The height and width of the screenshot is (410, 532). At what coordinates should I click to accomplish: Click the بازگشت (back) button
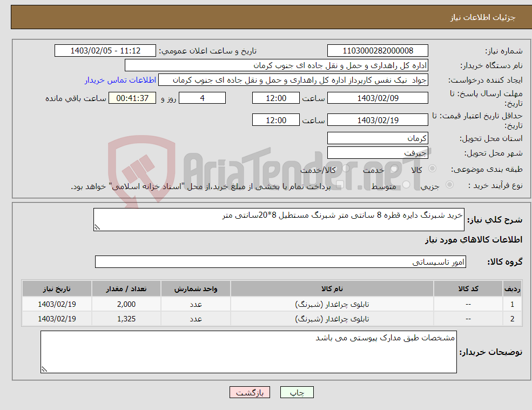pyautogui.click(x=250, y=392)
